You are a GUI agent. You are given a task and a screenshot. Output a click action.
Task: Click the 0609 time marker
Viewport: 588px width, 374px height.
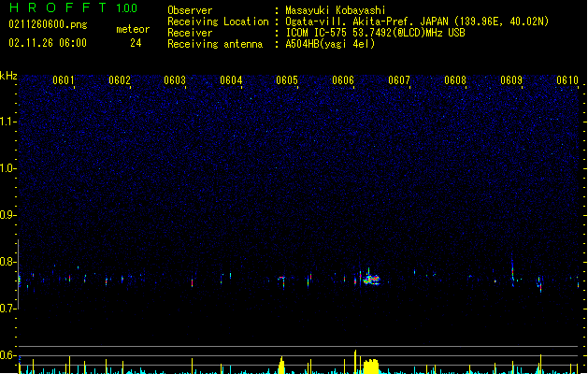[x=511, y=80]
